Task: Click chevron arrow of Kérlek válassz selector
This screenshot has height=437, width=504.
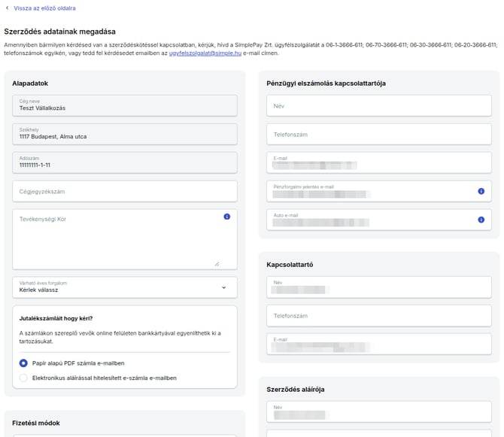Action: [x=223, y=287]
